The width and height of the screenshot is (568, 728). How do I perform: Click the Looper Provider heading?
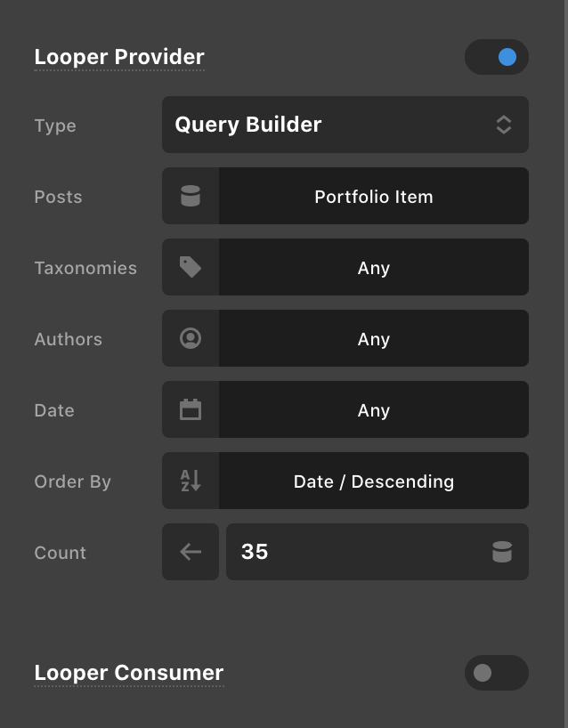(119, 57)
